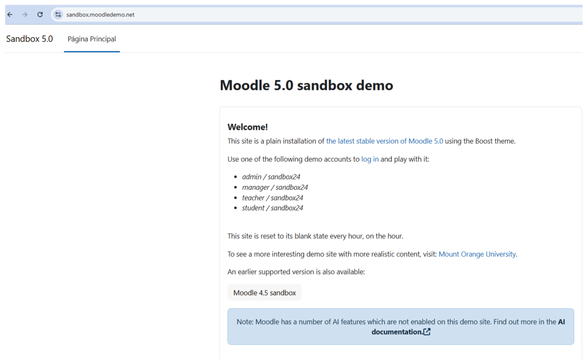Screen dimensions: 588x364
Task: Focus the sandbox.moodledemo.net address bar
Action: tap(252, 15)
